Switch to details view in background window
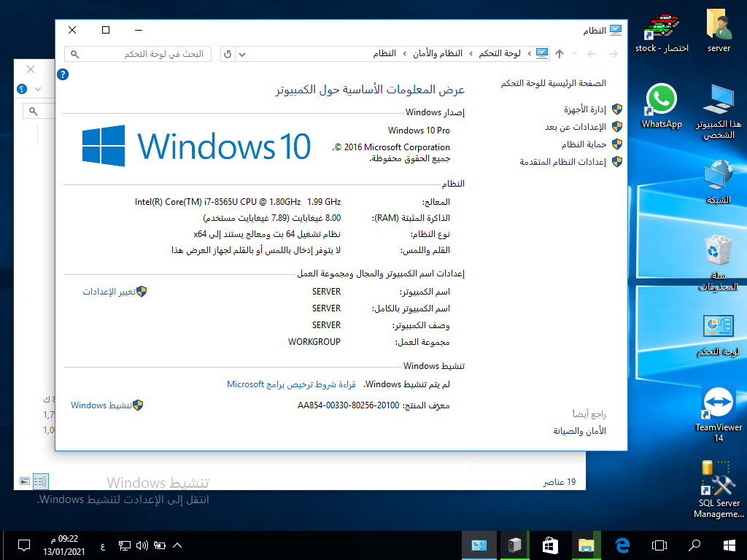Image resolution: width=747 pixels, height=560 pixels. (x=41, y=481)
